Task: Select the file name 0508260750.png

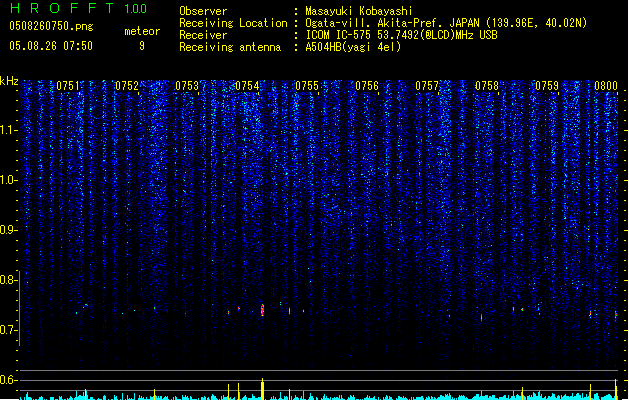Action: [x=51, y=26]
